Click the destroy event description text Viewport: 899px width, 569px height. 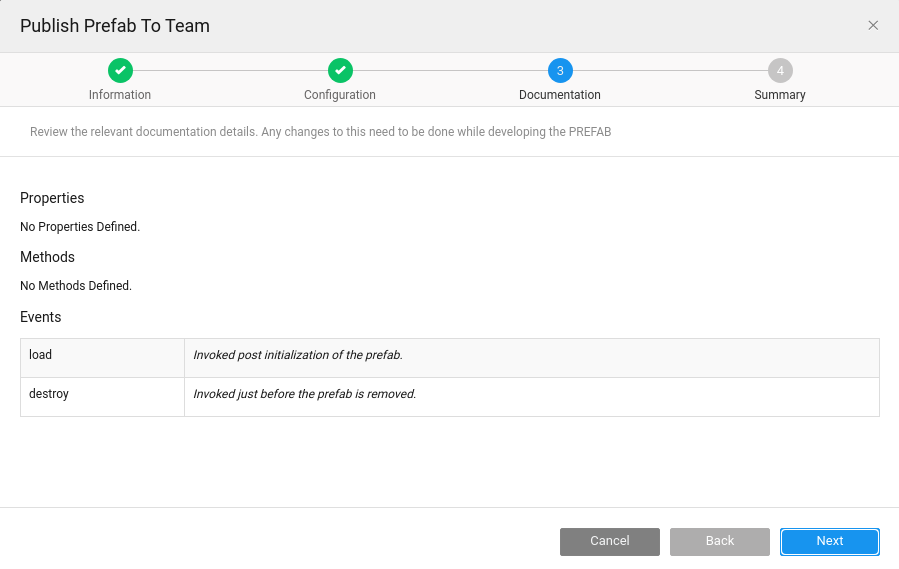click(x=304, y=395)
